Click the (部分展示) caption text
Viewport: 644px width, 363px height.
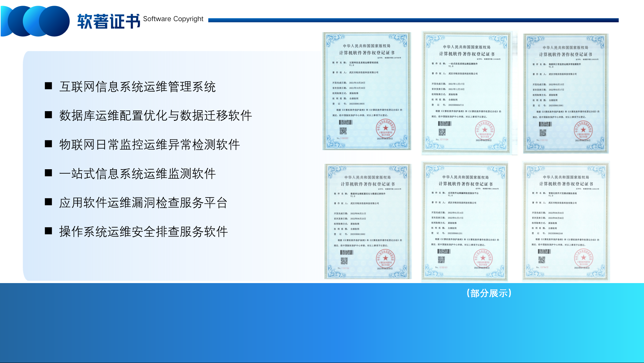click(x=489, y=293)
